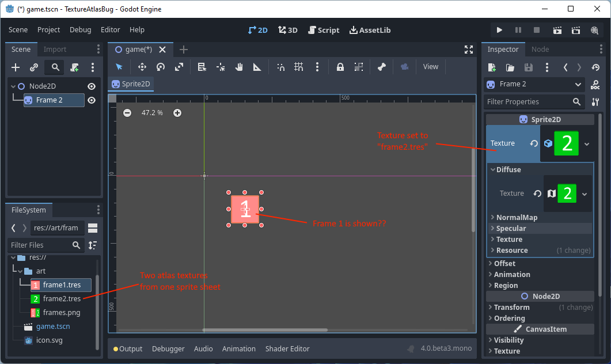Click the View button on the canvas toolbar
Image resolution: width=611 pixels, height=364 pixels.
click(x=431, y=67)
